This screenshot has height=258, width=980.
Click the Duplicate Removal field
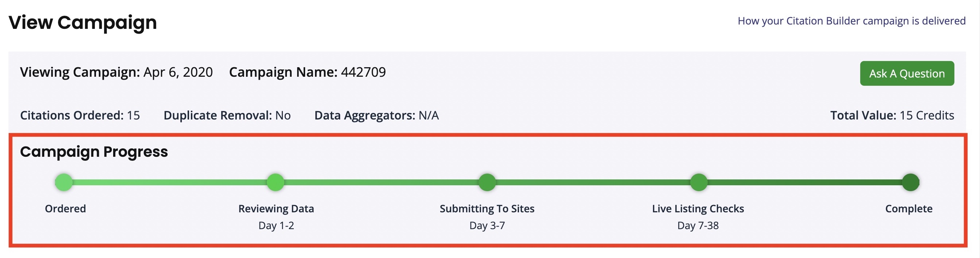point(227,115)
